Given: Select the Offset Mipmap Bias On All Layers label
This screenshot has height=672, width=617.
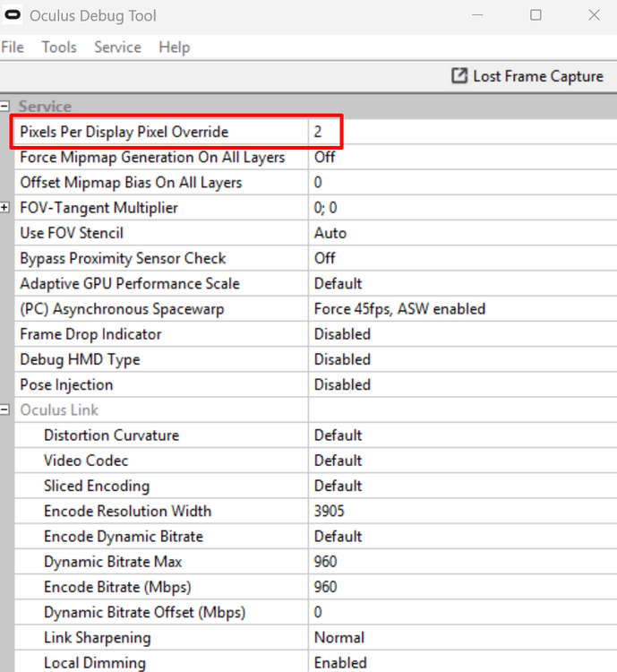Looking at the screenshot, I should point(131,182).
